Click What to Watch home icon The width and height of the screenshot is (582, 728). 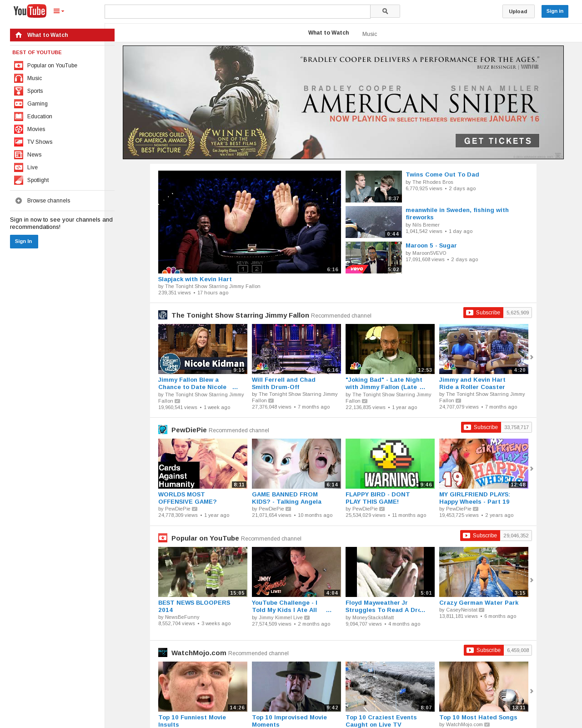tap(19, 35)
